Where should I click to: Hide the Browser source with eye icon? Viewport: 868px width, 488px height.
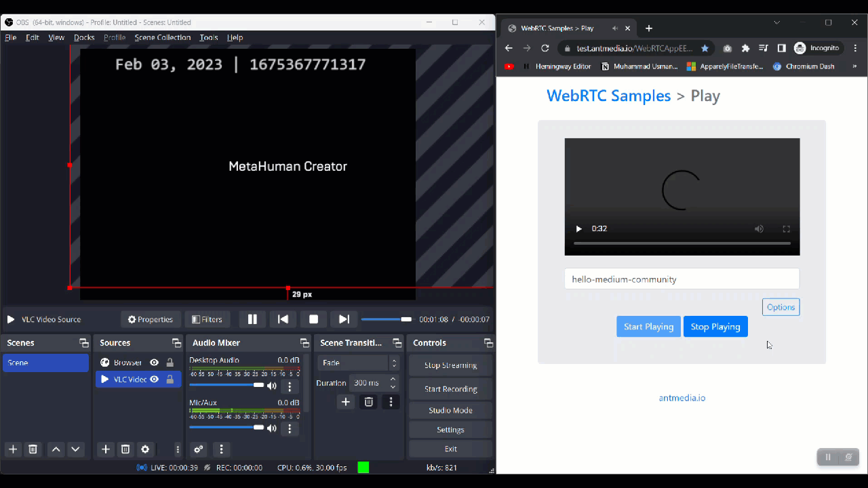click(155, 363)
